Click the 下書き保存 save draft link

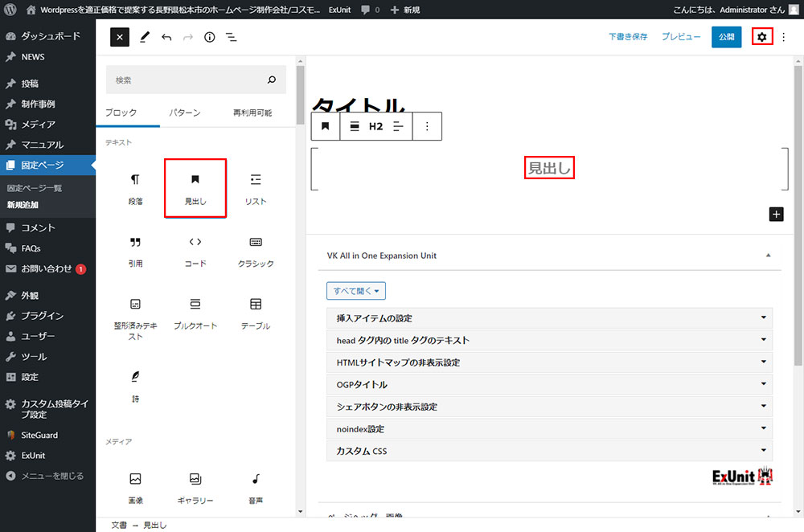628,37
